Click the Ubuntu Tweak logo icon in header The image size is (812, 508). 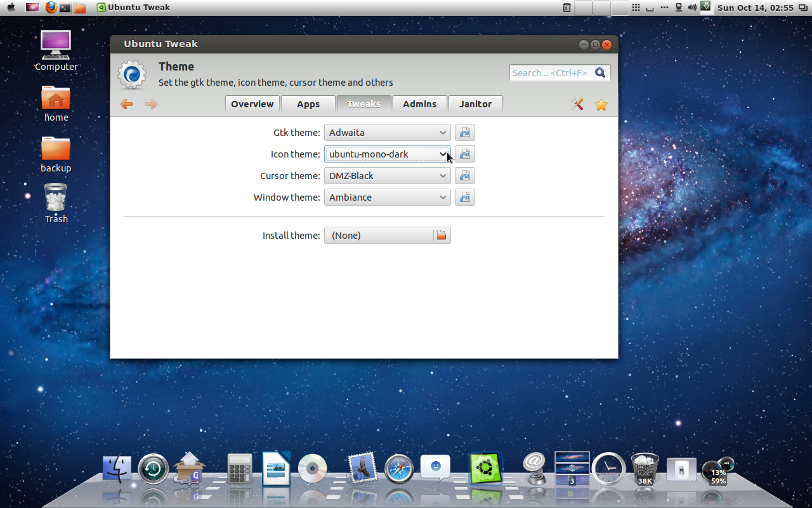coord(132,75)
